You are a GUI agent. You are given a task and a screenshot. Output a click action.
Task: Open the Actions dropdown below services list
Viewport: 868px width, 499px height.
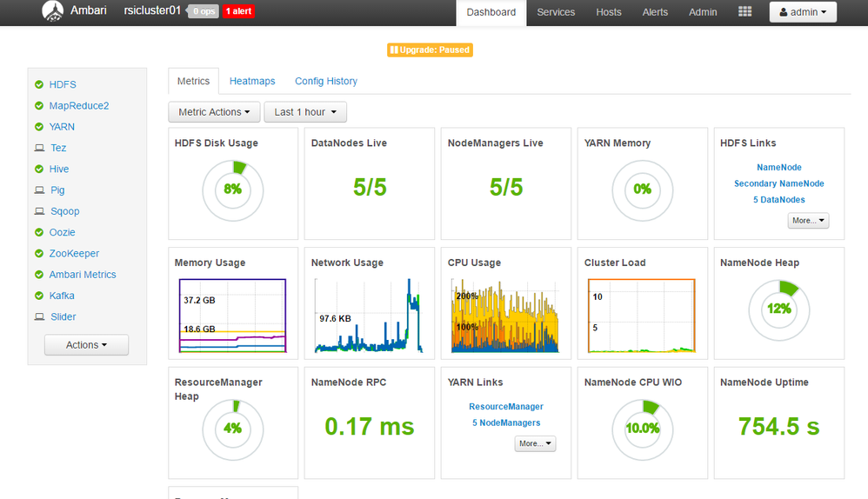[x=86, y=345]
